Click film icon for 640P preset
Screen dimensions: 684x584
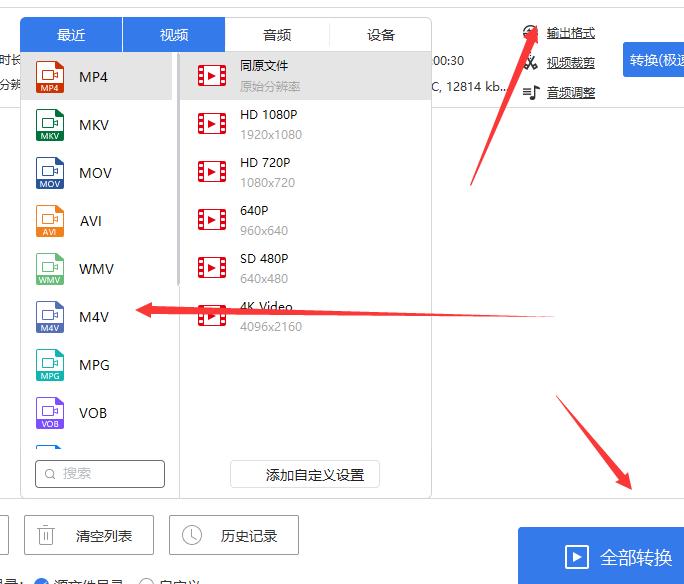pyautogui.click(x=212, y=220)
